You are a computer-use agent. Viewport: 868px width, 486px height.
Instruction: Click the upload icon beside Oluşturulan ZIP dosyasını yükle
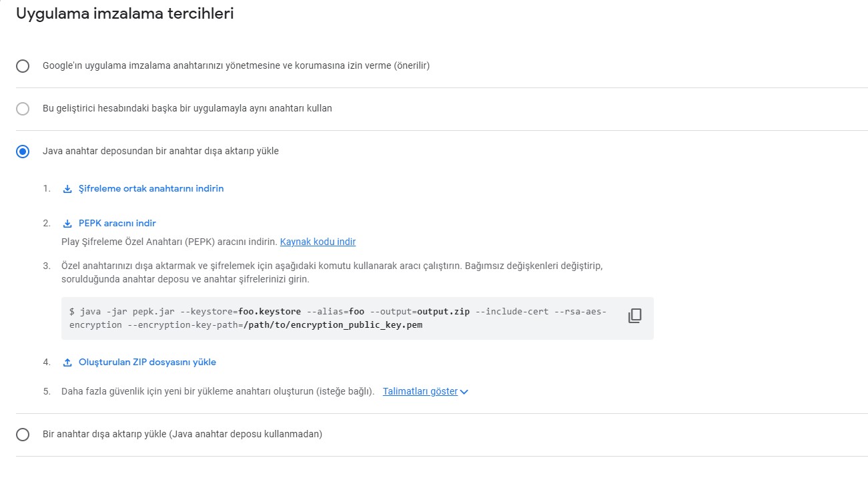click(x=67, y=362)
